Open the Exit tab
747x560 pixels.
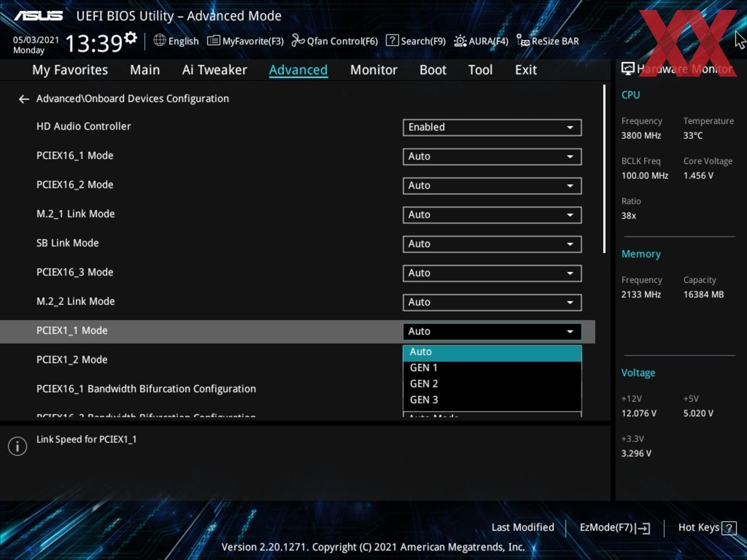526,70
